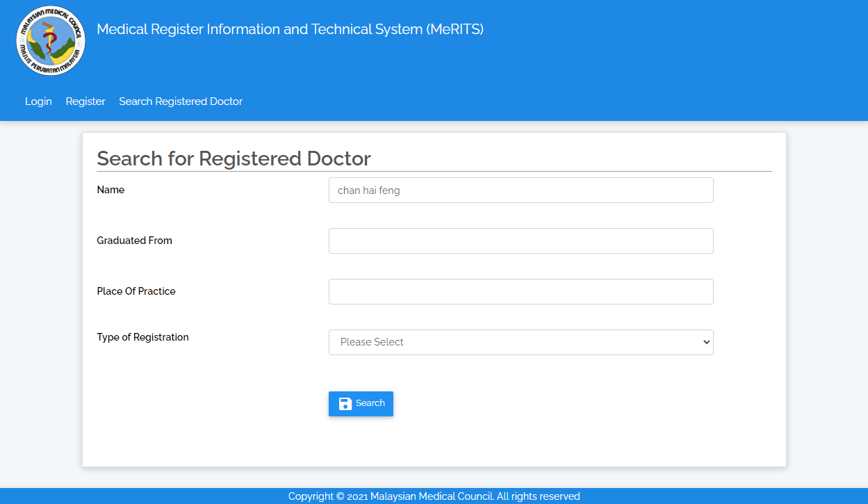Expand the registration type selector showing Please Select

(x=521, y=342)
